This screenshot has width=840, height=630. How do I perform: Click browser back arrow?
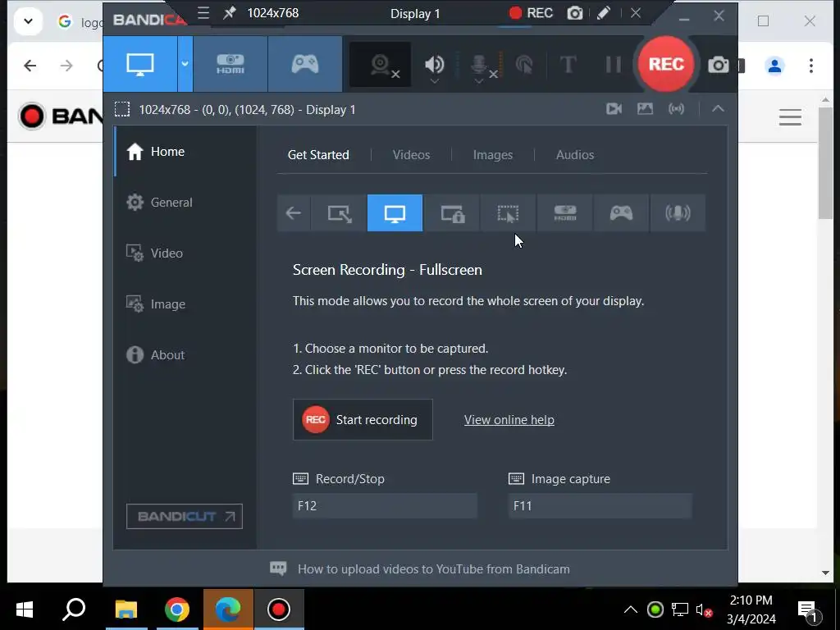[x=30, y=66]
